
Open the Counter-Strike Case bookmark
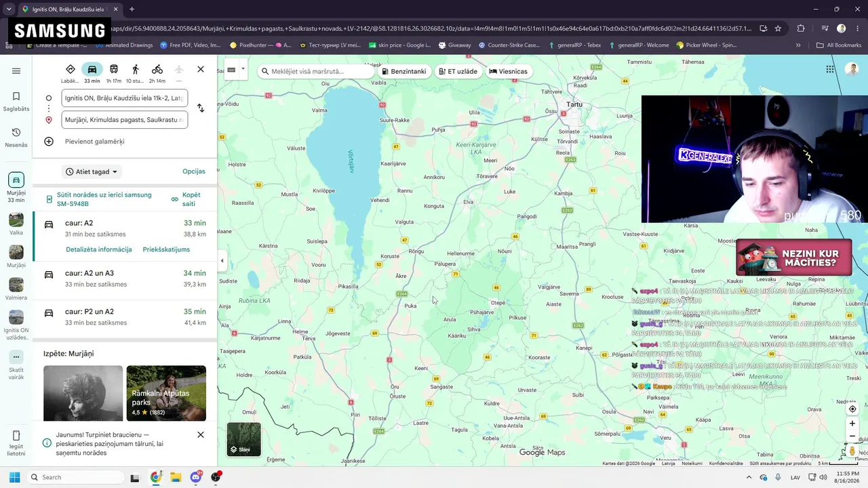[509, 45]
